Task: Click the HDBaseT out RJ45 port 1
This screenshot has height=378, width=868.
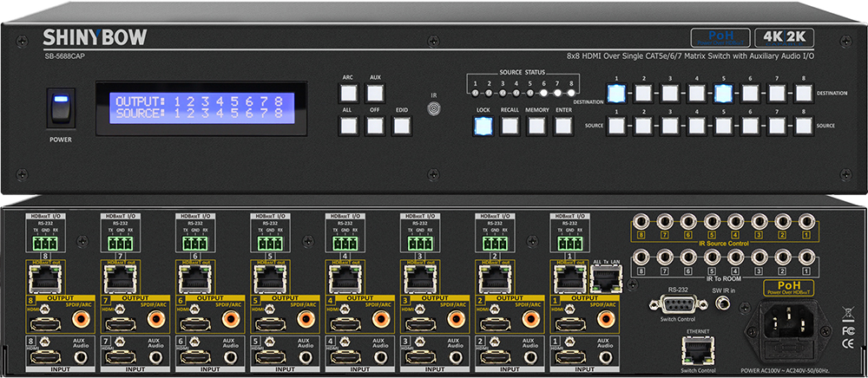Action: (570, 278)
